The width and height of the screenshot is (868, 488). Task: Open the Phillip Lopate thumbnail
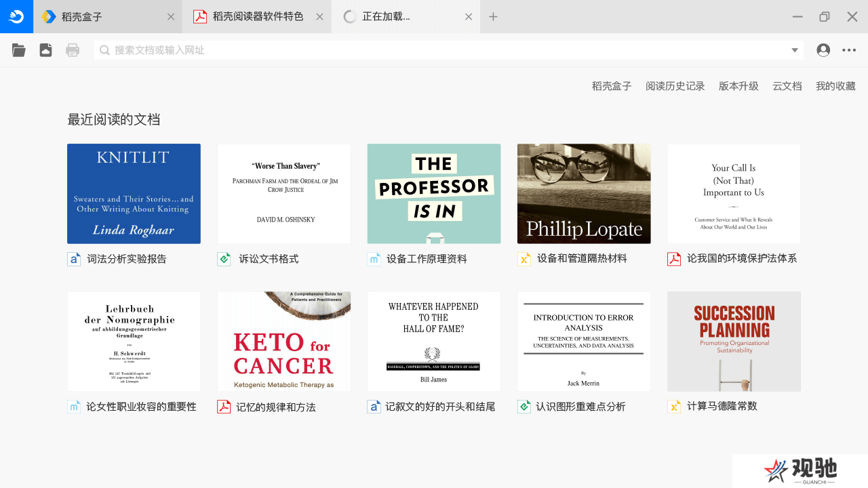click(584, 194)
